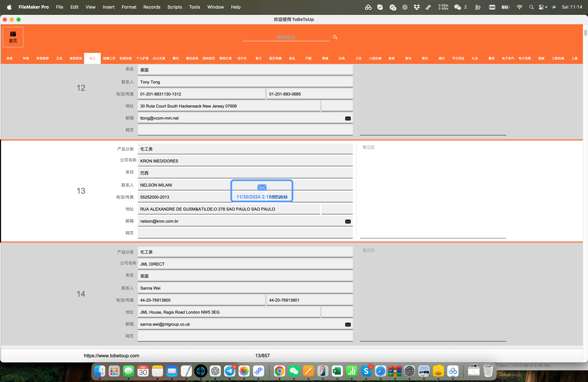Open the Scripts menu

[x=175, y=7]
